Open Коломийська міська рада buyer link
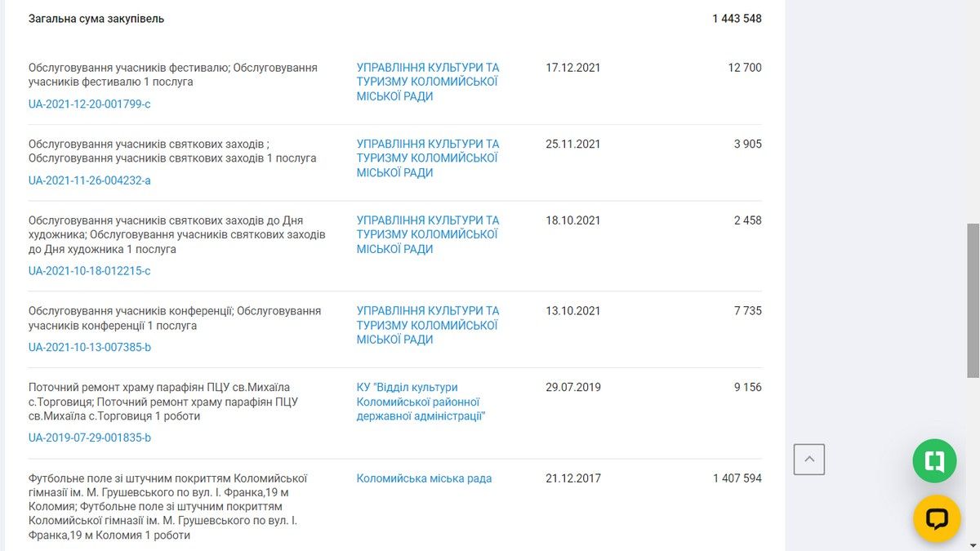Image resolution: width=980 pixels, height=551 pixels. pyautogui.click(x=424, y=478)
